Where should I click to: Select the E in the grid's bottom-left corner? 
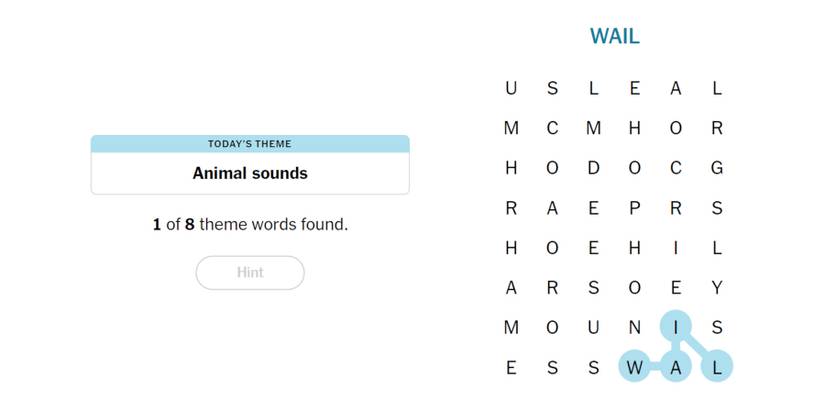511,367
